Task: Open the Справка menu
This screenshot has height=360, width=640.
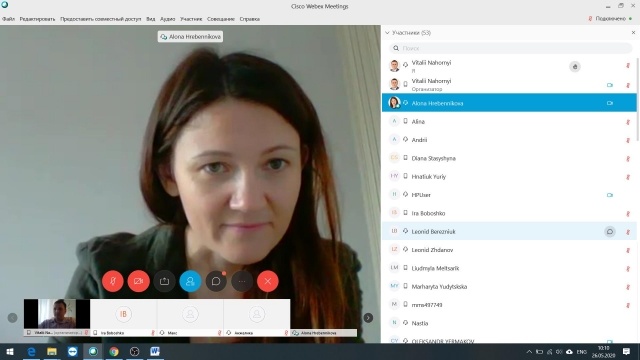Action: (x=249, y=19)
